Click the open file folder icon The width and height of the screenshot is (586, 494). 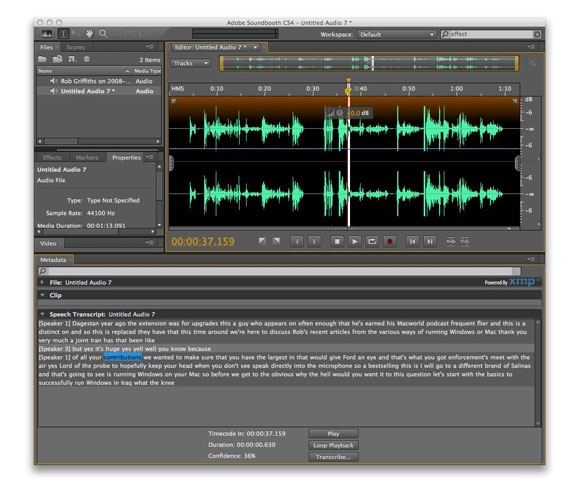click(x=42, y=59)
